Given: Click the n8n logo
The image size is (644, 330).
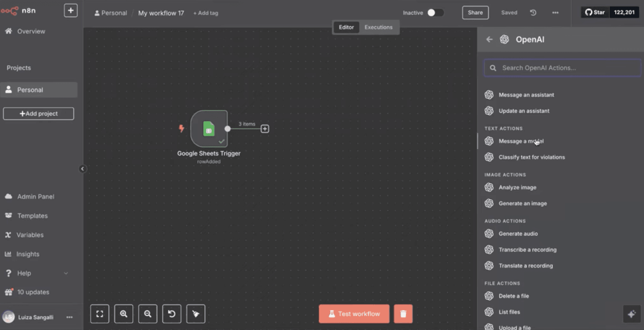Looking at the screenshot, I should (18, 11).
